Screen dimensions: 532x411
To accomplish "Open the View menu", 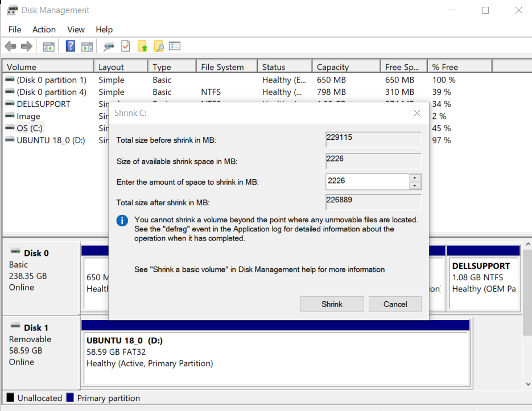I will pyautogui.click(x=76, y=30).
